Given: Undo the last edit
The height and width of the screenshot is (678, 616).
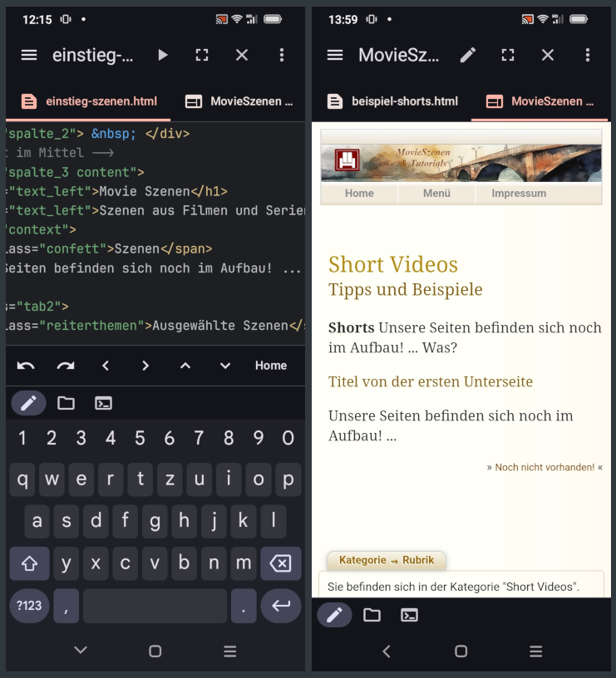Looking at the screenshot, I should [26, 366].
